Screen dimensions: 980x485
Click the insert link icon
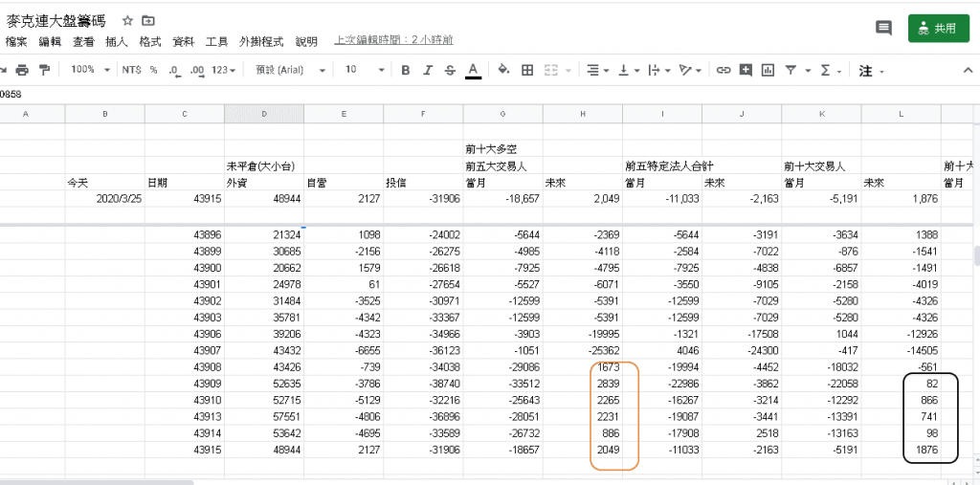[x=724, y=70]
